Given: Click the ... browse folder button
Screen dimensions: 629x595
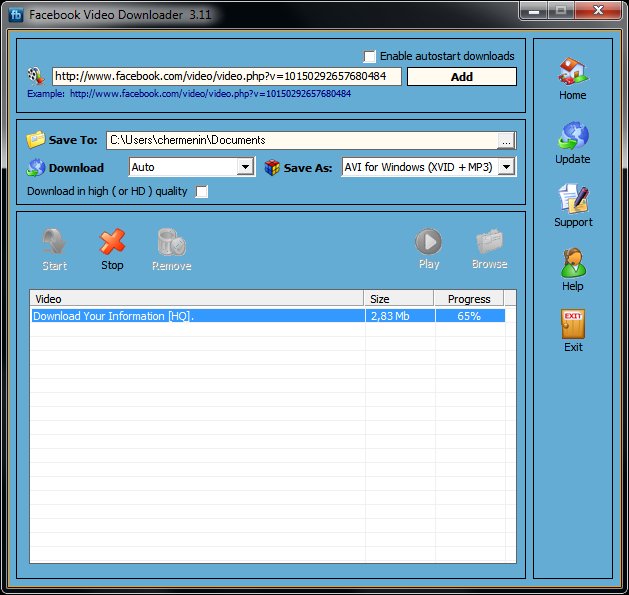Looking at the screenshot, I should pos(506,141).
